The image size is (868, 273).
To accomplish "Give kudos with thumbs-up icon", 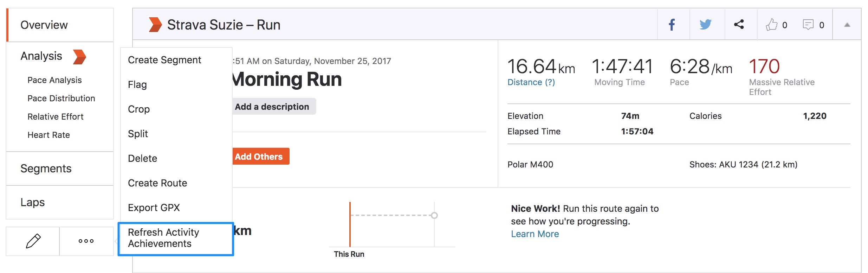I will 772,25.
